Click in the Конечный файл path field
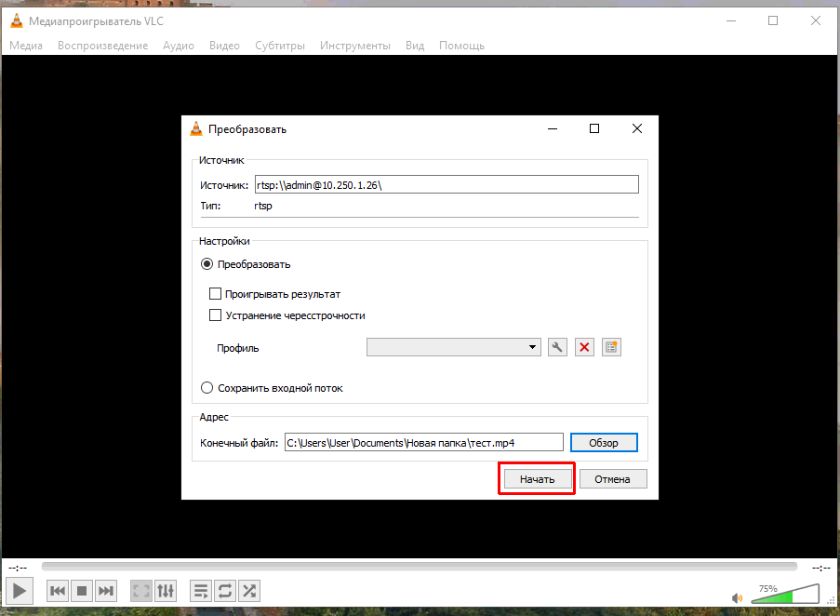Image resolution: width=840 pixels, height=616 pixels. pyautogui.click(x=424, y=442)
